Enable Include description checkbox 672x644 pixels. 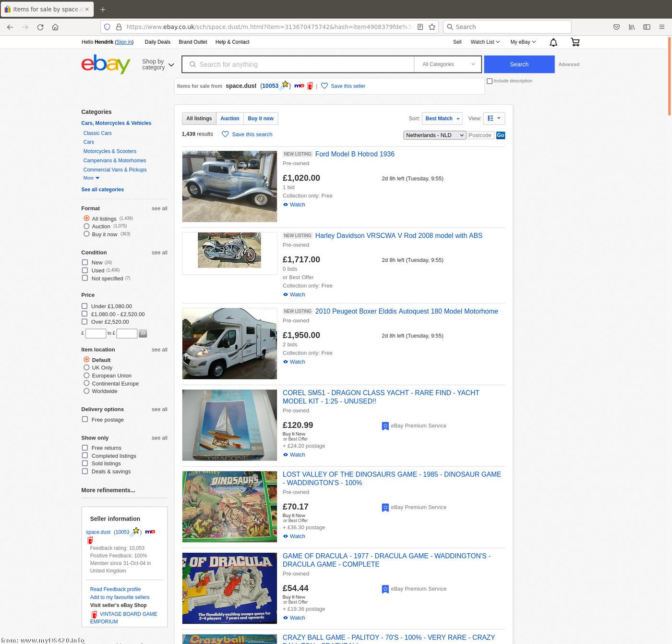[490, 81]
